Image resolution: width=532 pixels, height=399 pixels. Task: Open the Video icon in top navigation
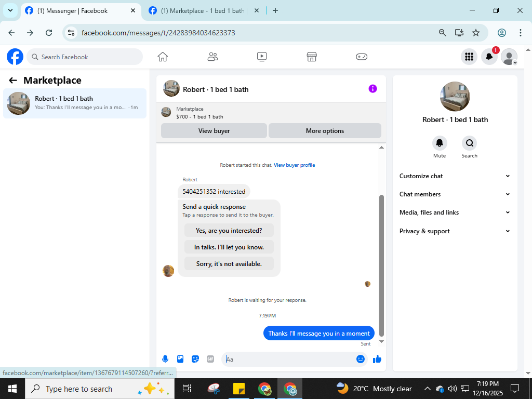tap(262, 57)
